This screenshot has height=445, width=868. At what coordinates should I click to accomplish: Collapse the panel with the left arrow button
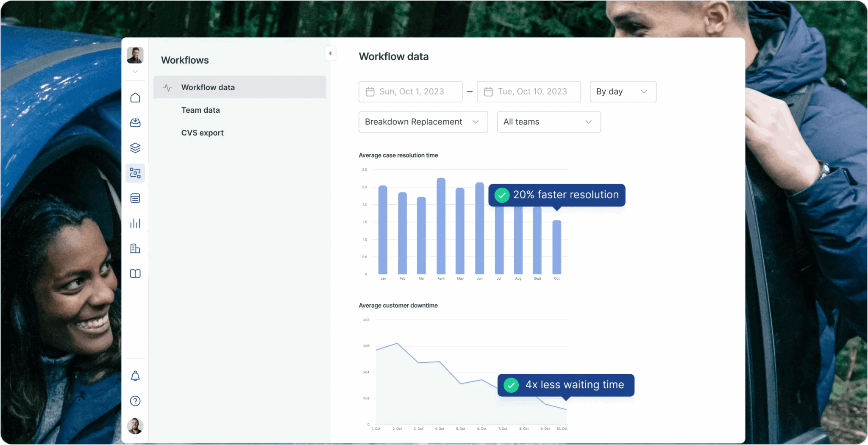coord(330,53)
